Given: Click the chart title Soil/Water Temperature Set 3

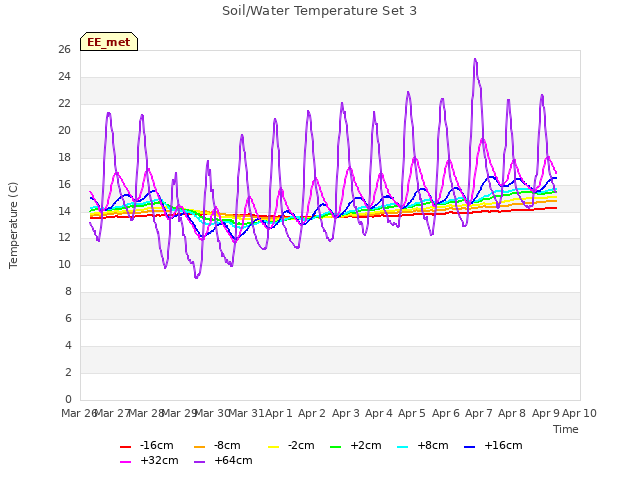Looking at the screenshot, I should [319, 11].
